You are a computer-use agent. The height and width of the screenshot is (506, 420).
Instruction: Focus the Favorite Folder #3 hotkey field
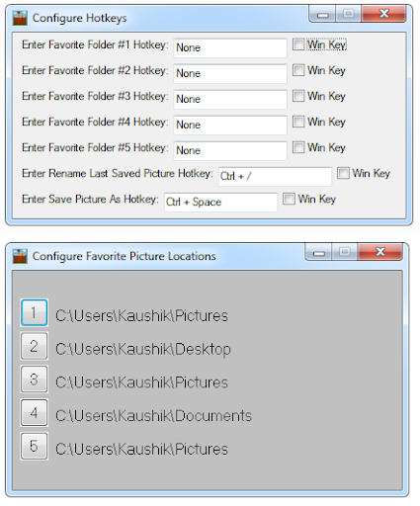coord(230,99)
